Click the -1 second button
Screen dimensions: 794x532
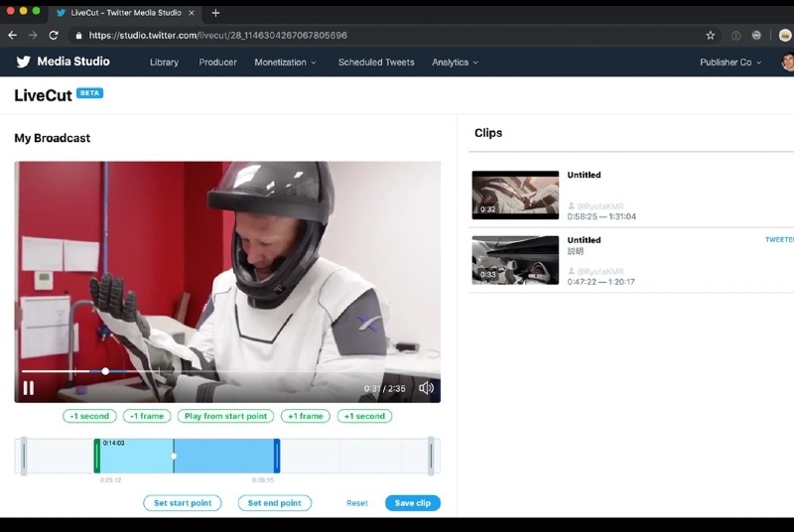point(89,416)
